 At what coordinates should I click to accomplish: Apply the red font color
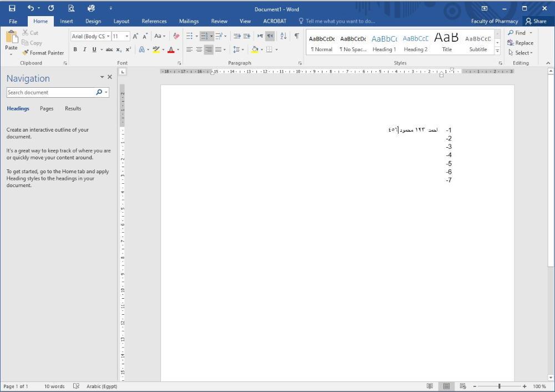pos(171,49)
